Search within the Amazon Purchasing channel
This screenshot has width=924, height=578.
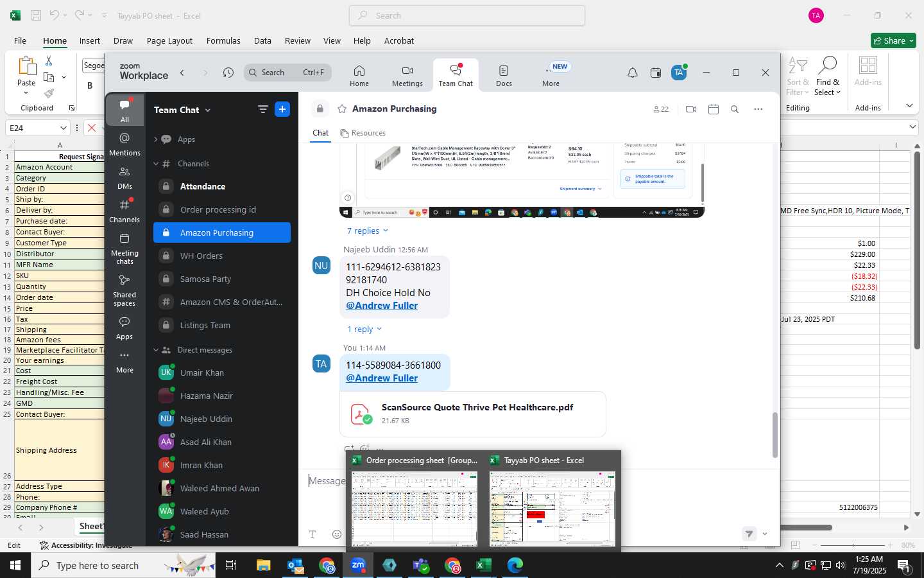tap(735, 109)
